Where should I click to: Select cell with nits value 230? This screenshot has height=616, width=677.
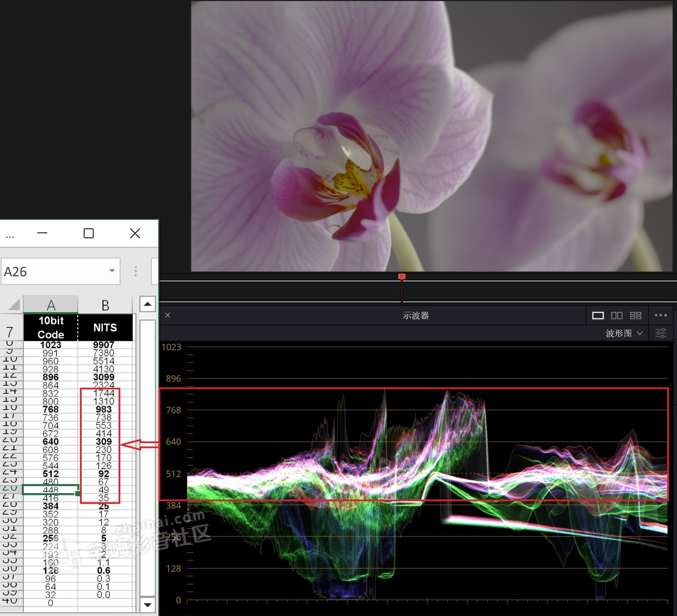pos(105,450)
